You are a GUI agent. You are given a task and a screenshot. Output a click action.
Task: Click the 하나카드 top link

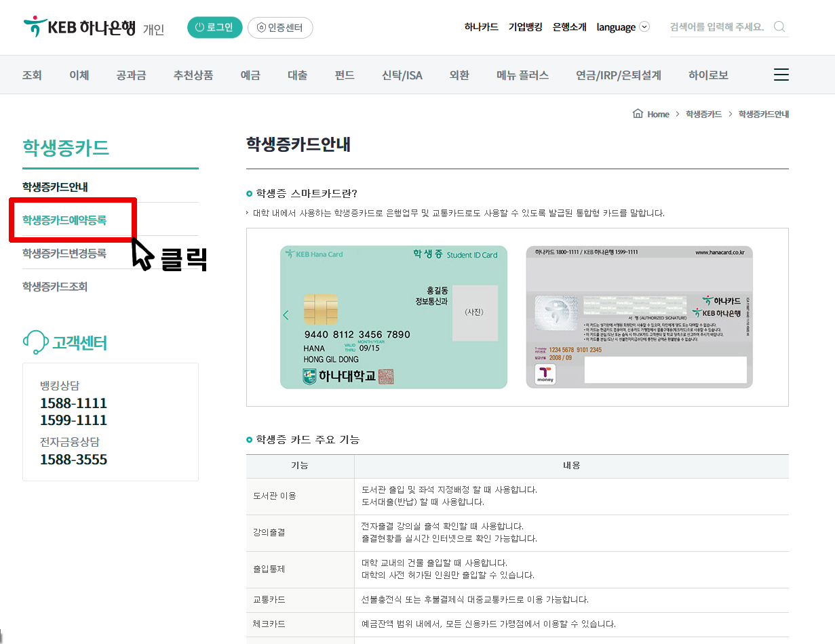pyautogui.click(x=481, y=27)
